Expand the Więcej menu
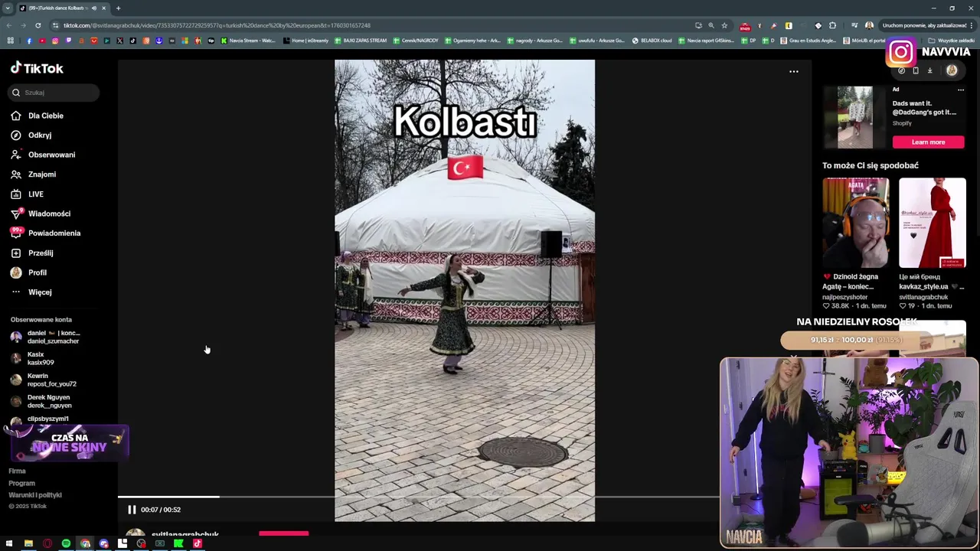This screenshot has width=980, height=551. pyautogui.click(x=31, y=292)
